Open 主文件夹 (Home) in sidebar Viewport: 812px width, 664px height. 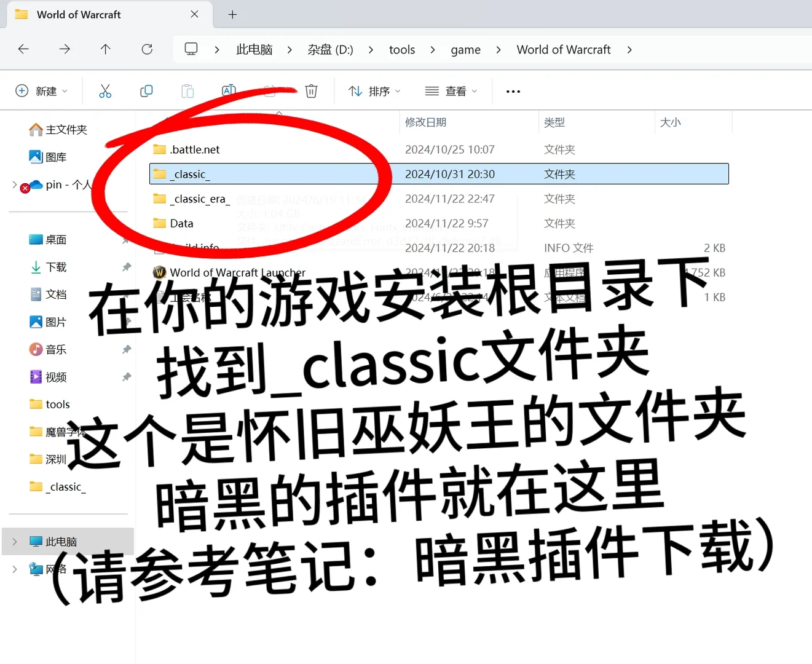tap(59, 130)
